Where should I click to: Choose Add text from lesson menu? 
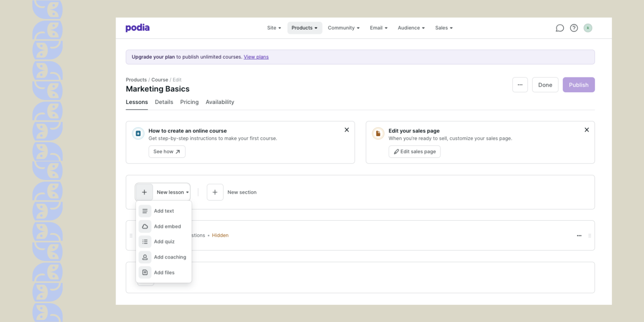tap(164, 211)
